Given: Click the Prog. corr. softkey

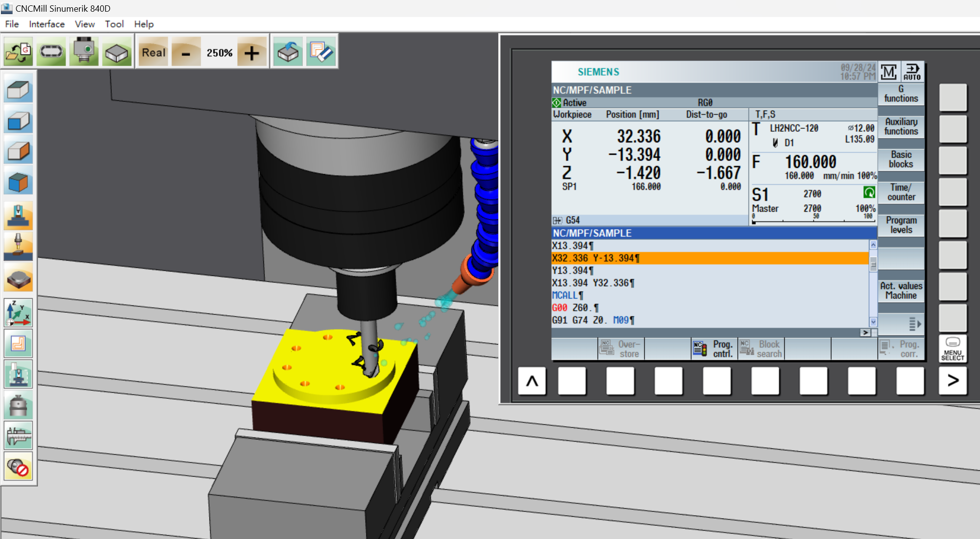Looking at the screenshot, I should [x=901, y=349].
